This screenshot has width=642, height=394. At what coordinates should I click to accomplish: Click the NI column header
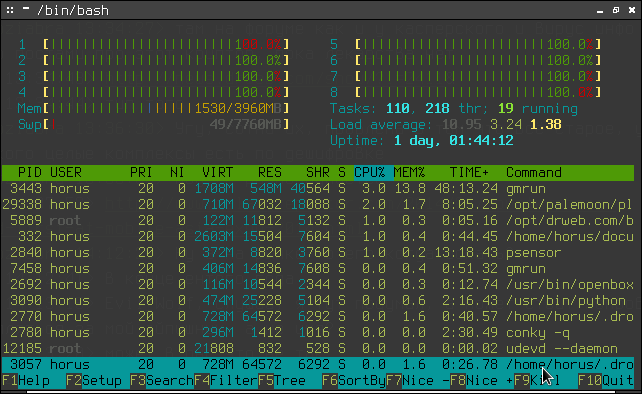pos(177,172)
